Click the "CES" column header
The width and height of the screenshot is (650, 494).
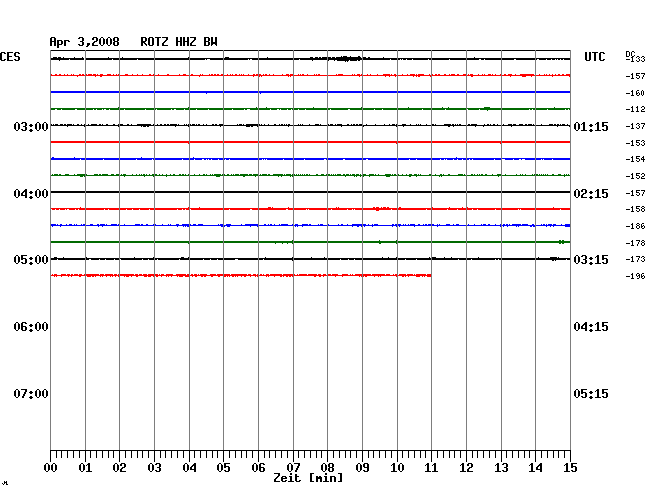tap(10, 57)
